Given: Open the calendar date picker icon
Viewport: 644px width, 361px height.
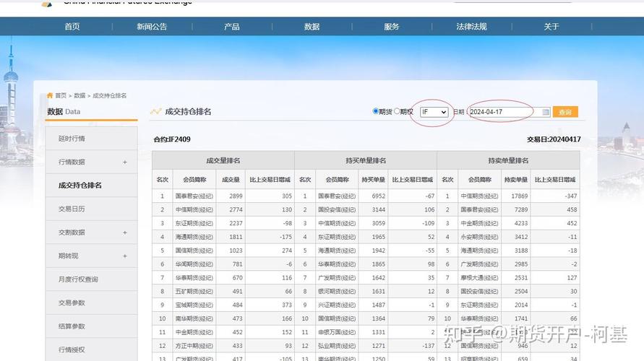Looking at the screenshot, I should 546,112.
